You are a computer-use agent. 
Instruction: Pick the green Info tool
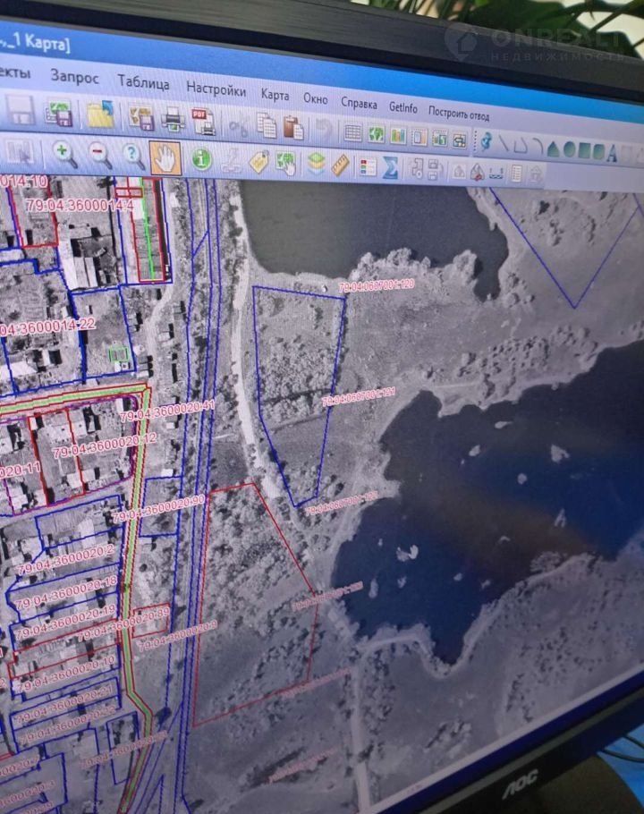point(202,160)
